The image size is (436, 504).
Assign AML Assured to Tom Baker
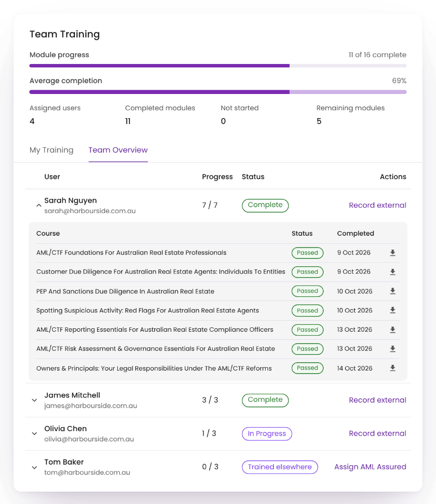click(370, 467)
